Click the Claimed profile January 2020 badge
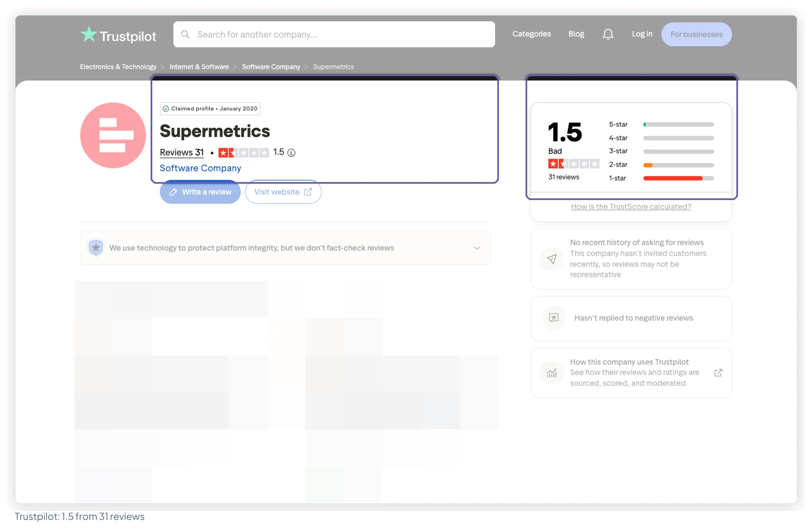 pyautogui.click(x=210, y=108)
